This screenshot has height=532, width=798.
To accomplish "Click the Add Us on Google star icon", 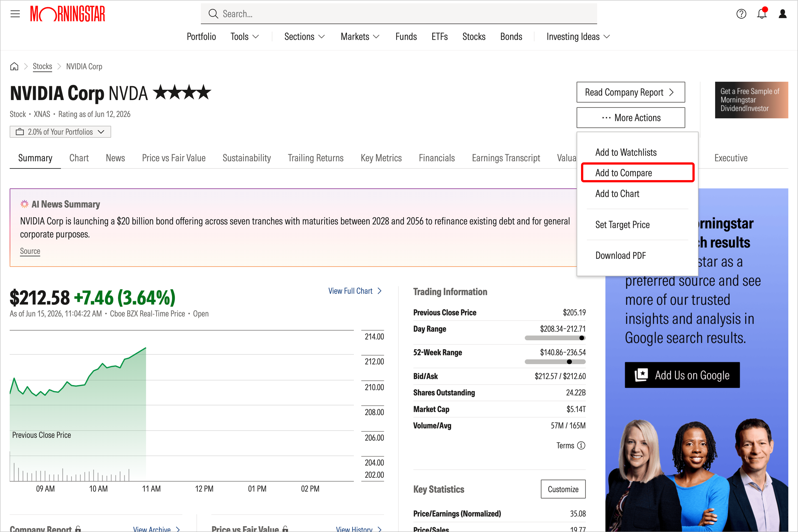I will click(641, 375).
